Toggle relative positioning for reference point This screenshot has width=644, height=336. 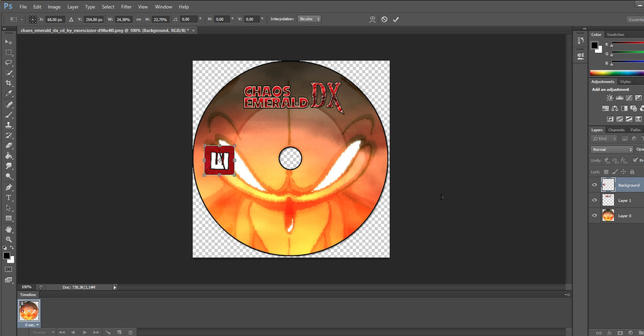coord(71,20)
